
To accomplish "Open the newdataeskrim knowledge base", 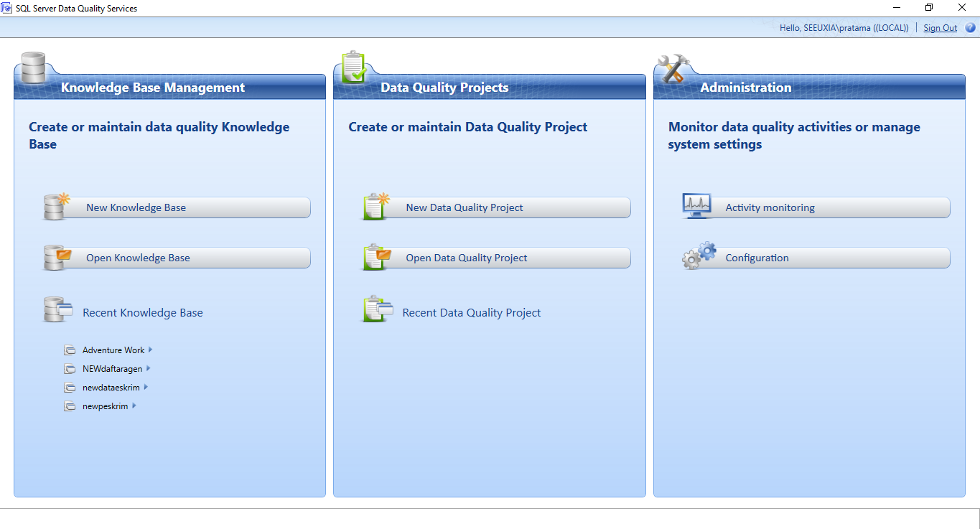I will point(111,388).
